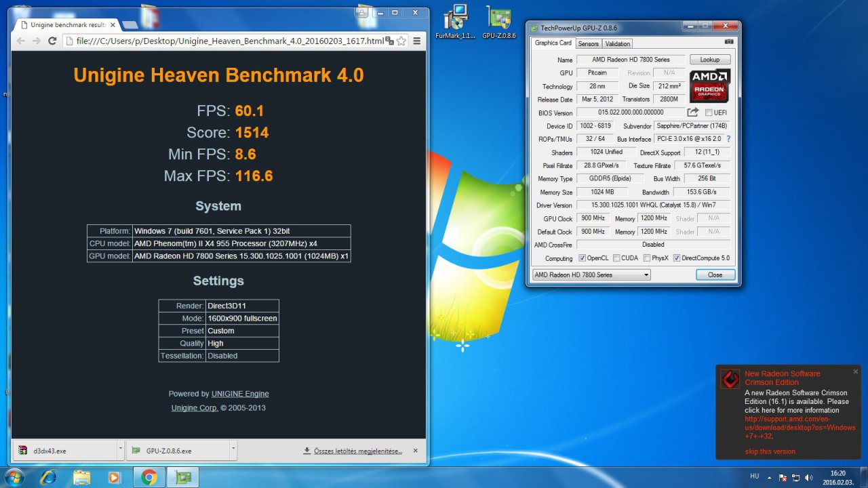Click the Driver Version field in GPU-Z
Image resolution: width=868 pixels, height=488 pixels.
click(x=653, y=205)
